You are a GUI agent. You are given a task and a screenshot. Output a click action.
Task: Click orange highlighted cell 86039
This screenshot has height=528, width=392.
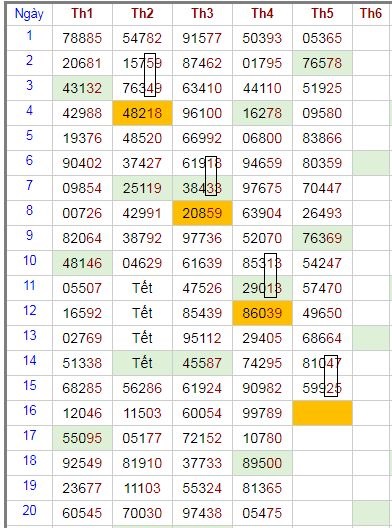click(262, 313)
